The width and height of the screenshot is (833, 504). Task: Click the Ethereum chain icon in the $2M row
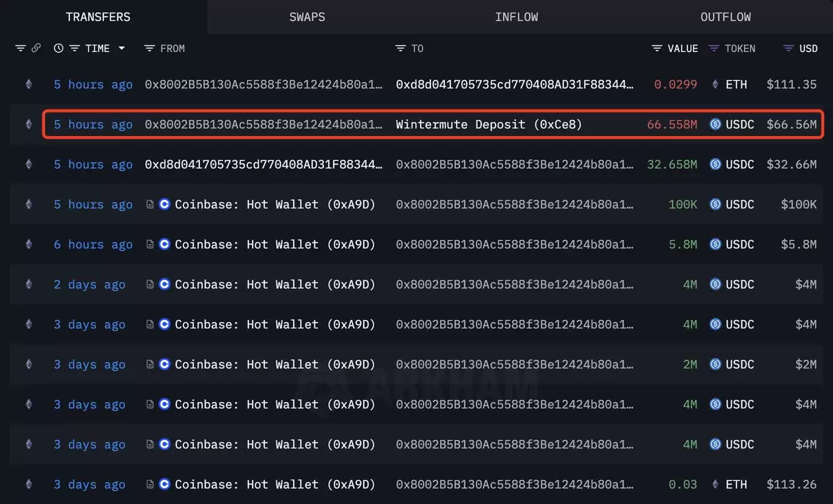(28, 364)
